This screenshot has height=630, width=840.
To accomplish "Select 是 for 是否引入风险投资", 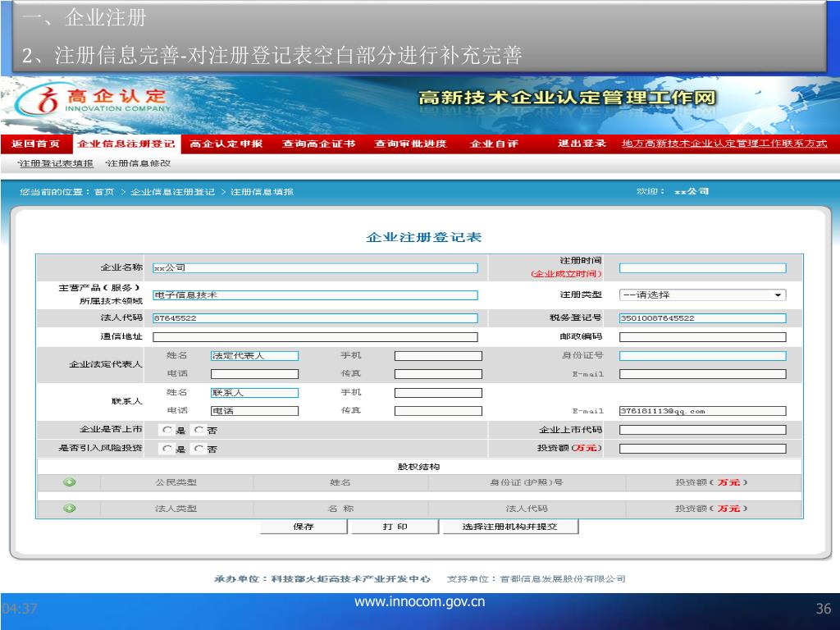I will click(x=167, y=449).
